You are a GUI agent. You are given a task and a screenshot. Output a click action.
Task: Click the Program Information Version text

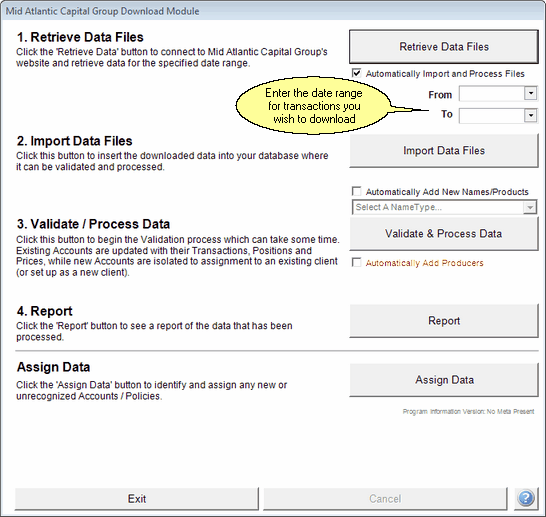(x=468, y=412)
